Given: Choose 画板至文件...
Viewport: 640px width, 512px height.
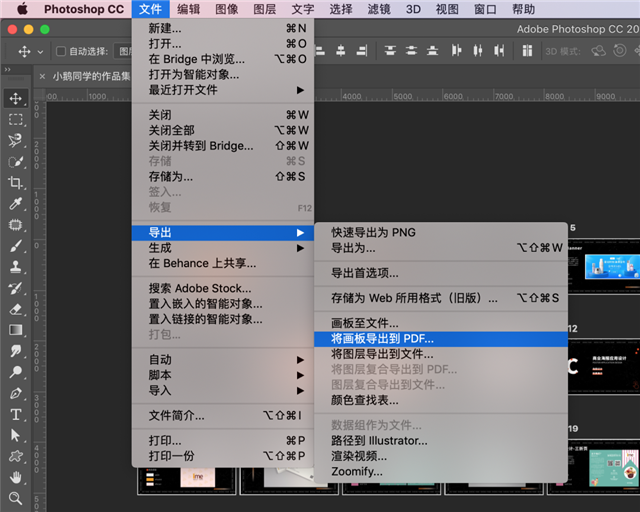Looking at the screenshot, I should point(441,323).
